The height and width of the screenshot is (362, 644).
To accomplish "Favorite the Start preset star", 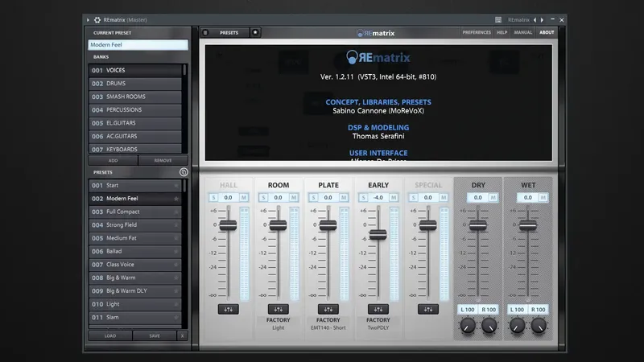I will (x=176, y=186).
